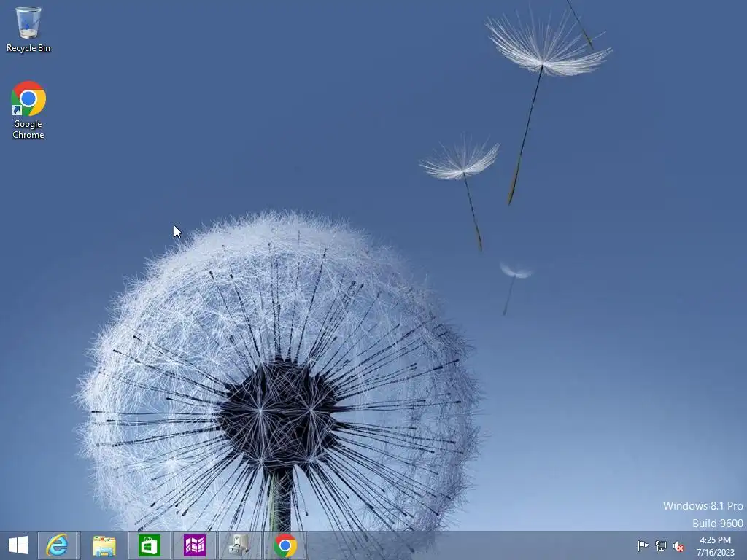Open the Windows Start button

click(18, 545)
